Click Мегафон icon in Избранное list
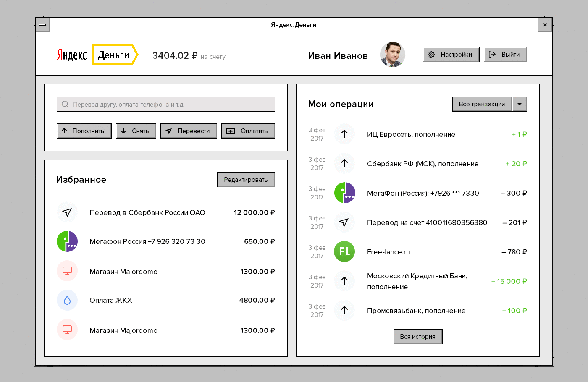The height and width of the screenshot is (382, 588). point(67,241)
